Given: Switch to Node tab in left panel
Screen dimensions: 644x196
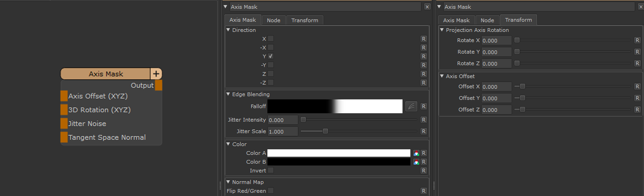Looking at the screenshot, I should (x=273, y=20).
